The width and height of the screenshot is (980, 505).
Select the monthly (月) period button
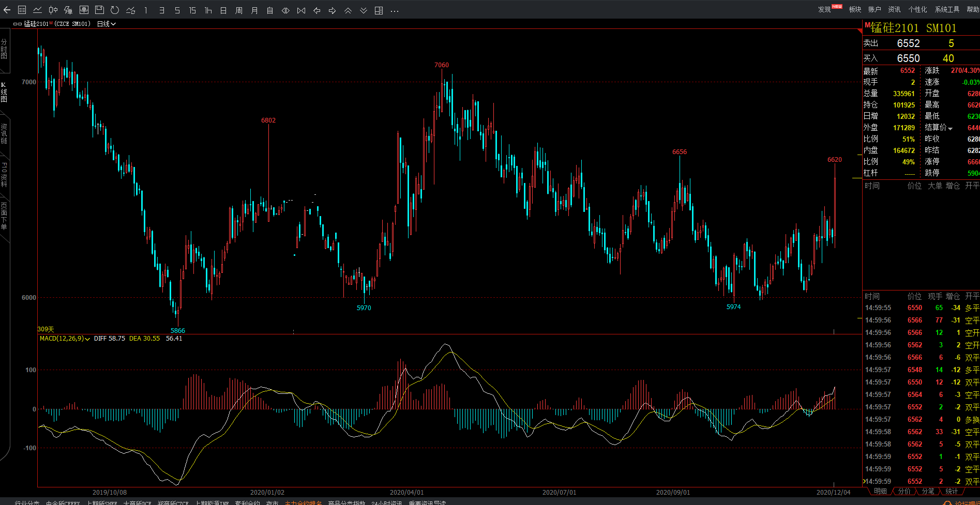254,10
